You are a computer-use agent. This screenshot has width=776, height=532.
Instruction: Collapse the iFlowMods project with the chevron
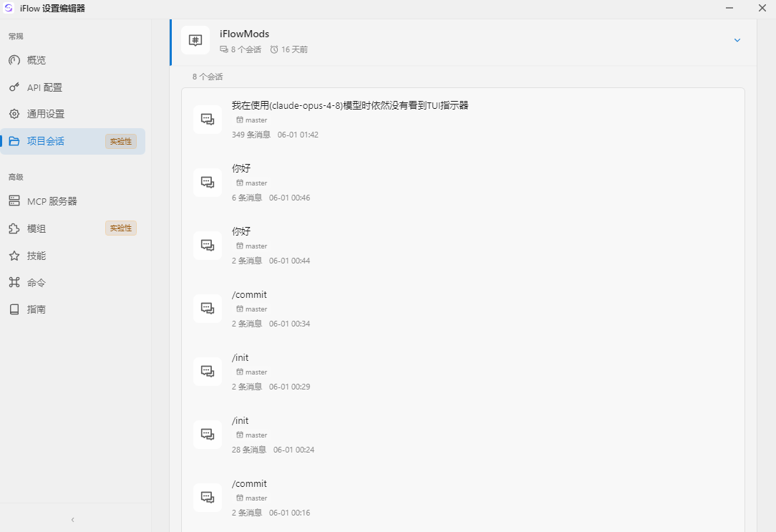point(737,40)
